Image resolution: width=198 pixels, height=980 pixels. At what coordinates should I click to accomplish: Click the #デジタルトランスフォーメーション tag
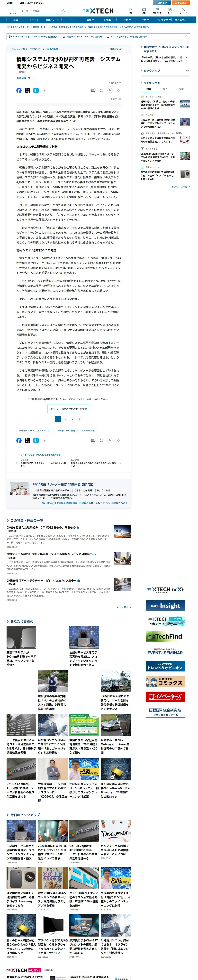click(x=35, y=431)
